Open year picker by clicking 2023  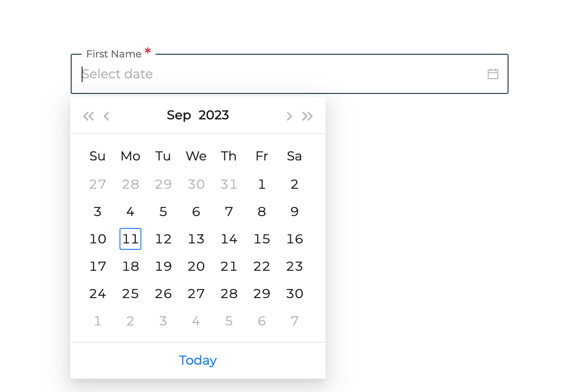pyautogui.click(x=214, y=115)
